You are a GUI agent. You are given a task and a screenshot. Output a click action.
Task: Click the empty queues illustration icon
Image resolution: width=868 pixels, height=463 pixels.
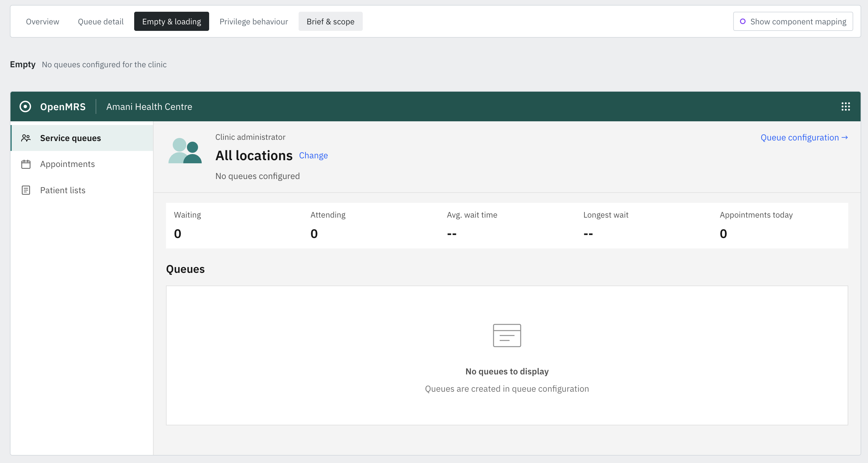[507, 336]
